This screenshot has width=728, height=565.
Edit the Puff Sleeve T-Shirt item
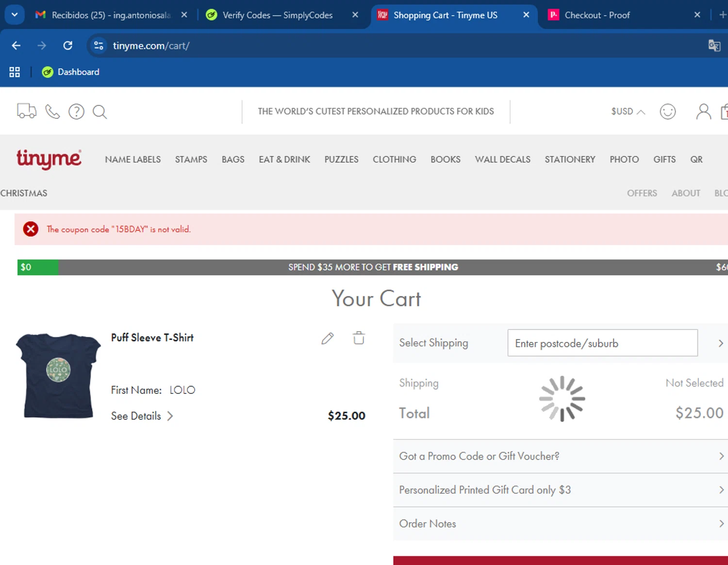tap(328, 338)
